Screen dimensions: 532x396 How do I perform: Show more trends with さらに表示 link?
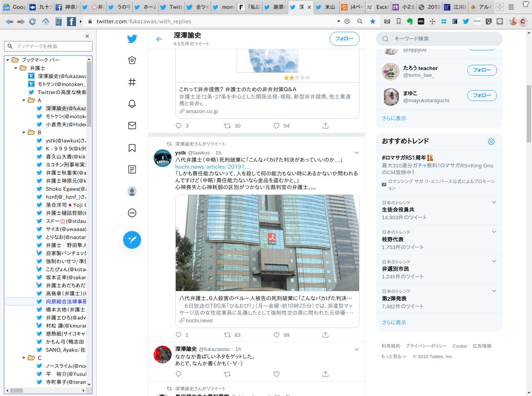[x=394, y=322]
